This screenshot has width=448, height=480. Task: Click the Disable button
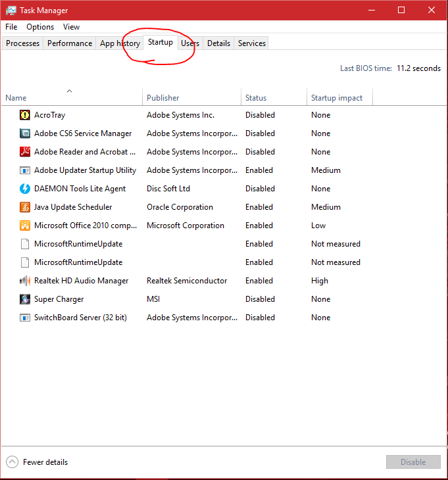pyautogui.click(x=413, y=462)
